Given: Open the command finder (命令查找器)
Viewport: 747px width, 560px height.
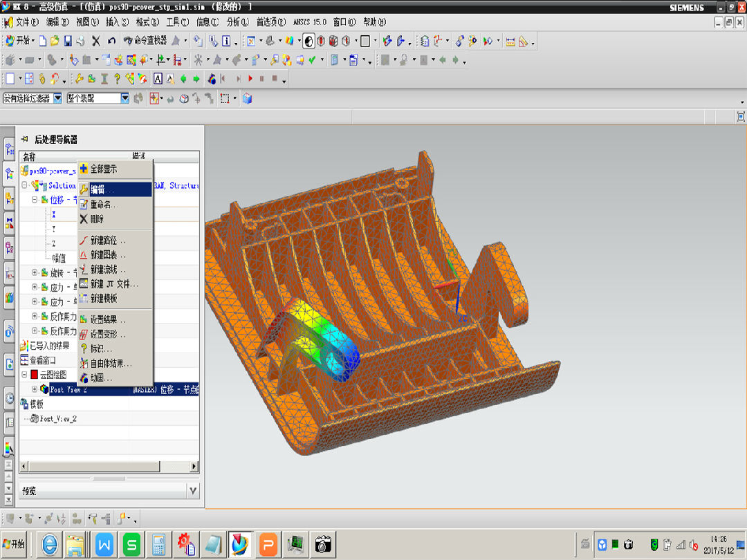Looking at the screenshot, I should click(144, 41).
